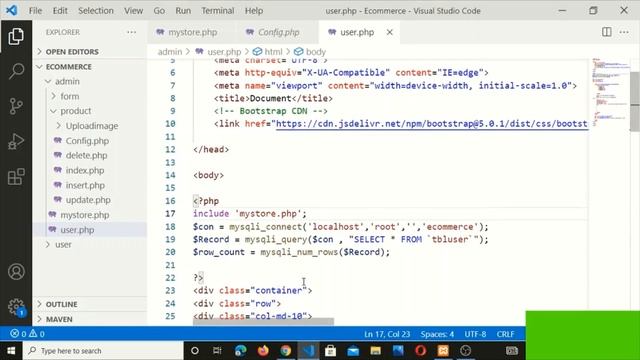The image size is (640, 360).
Task: Switch to Visual Studio Code taskbar icon
Action: [308, 351]
